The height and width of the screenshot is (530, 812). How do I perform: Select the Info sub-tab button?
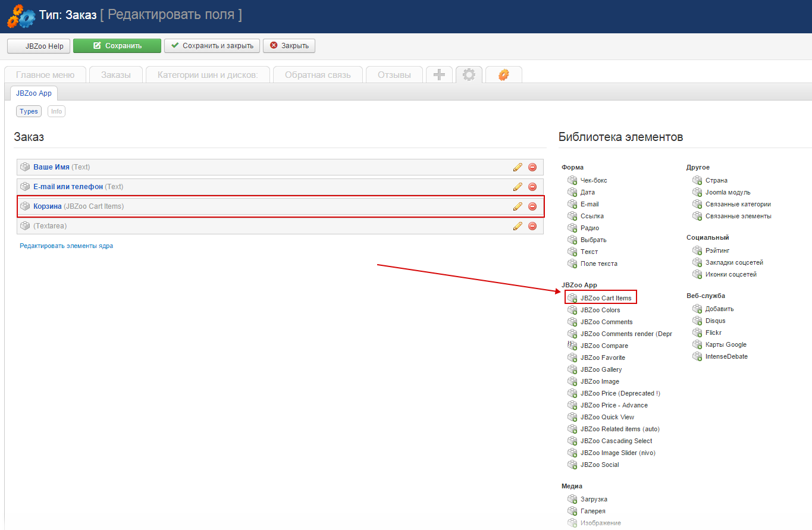coord(57,111)
